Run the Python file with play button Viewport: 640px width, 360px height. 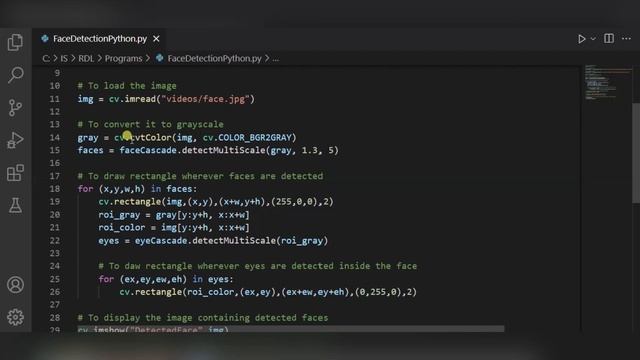click(582, 39)
